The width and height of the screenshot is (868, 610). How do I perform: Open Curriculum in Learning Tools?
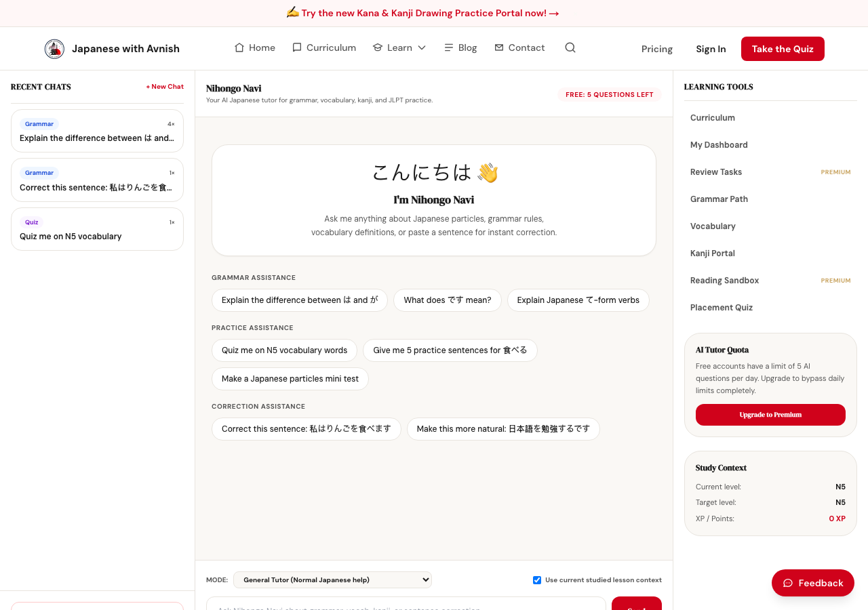770,118
